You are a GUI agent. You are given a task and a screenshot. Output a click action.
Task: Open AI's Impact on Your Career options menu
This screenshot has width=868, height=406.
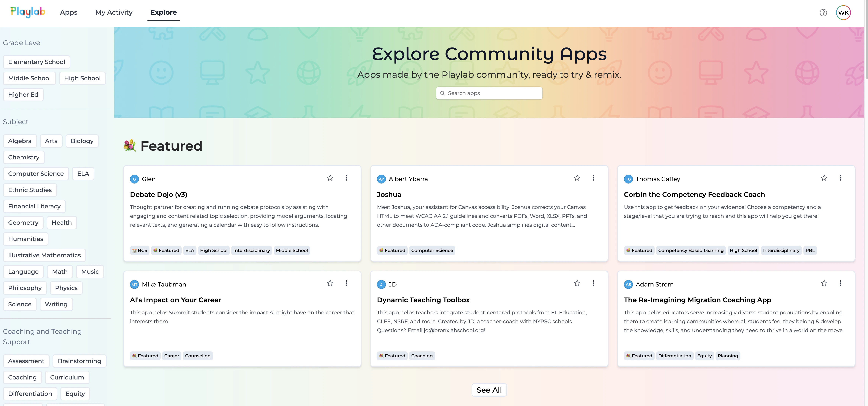click(x=346, y=284)
